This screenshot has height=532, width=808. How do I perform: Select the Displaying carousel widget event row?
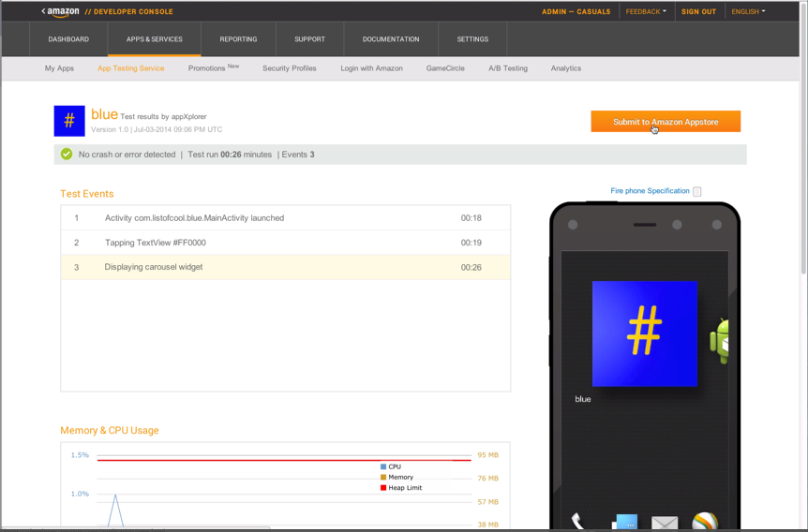click(286, 267)
